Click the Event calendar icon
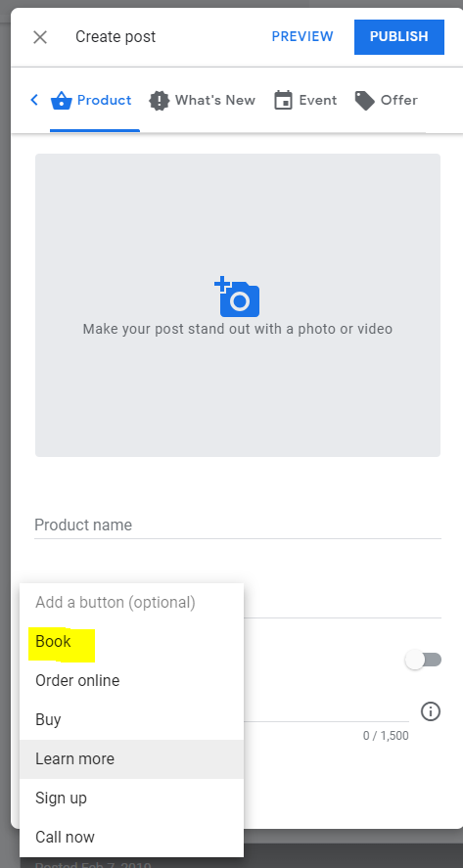463x868 pixels. click(283, 100)
